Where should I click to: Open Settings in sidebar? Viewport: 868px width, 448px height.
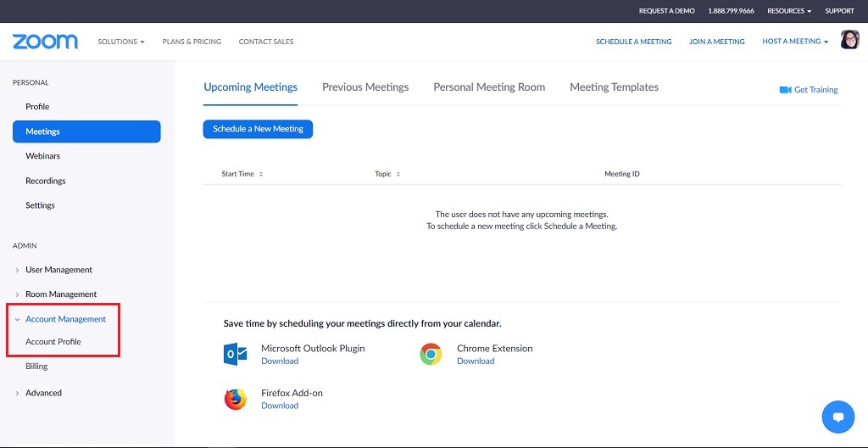pos(40,205)
